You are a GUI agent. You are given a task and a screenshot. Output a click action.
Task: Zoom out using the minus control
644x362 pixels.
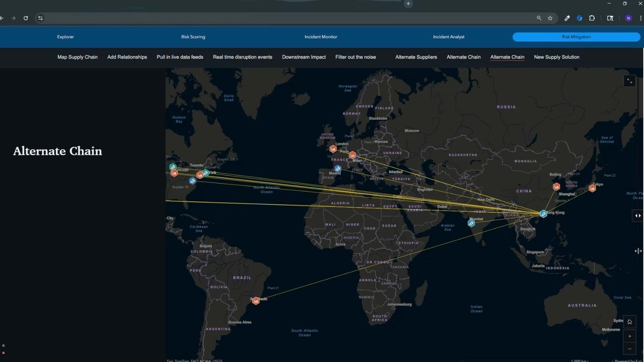tap(630, 349)
